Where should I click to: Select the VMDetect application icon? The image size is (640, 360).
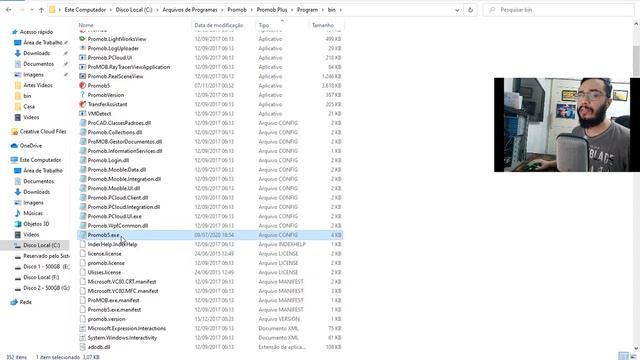coord(82,114)
